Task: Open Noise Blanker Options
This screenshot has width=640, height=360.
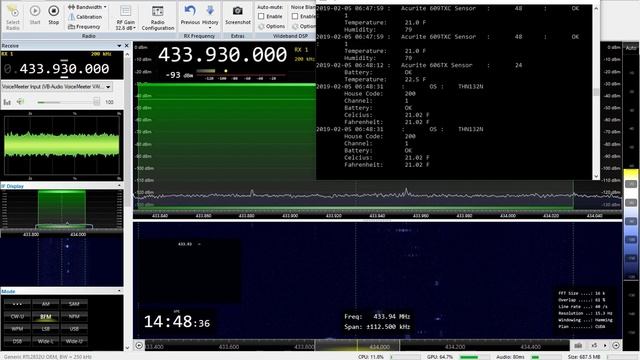Action: (304, 26)
